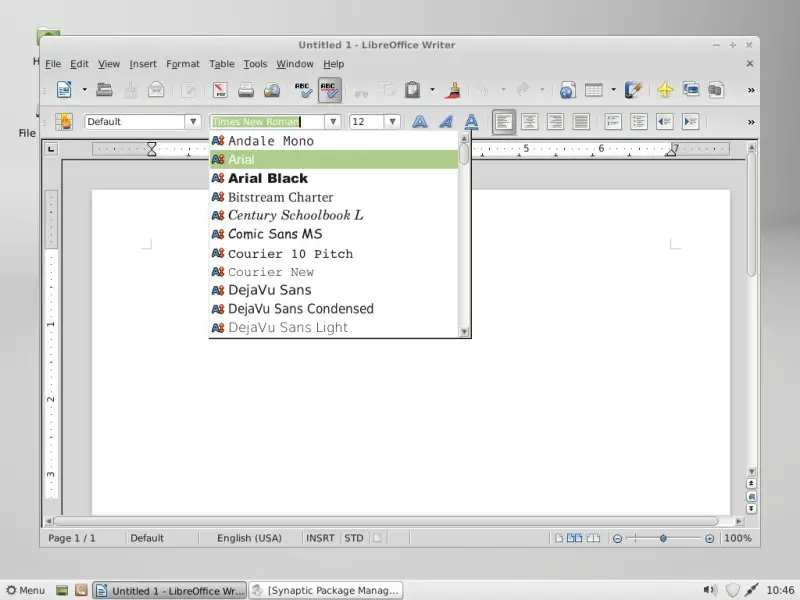Toggle Underline formatting
Screen dimensions: 800x600
click(471, 121)
